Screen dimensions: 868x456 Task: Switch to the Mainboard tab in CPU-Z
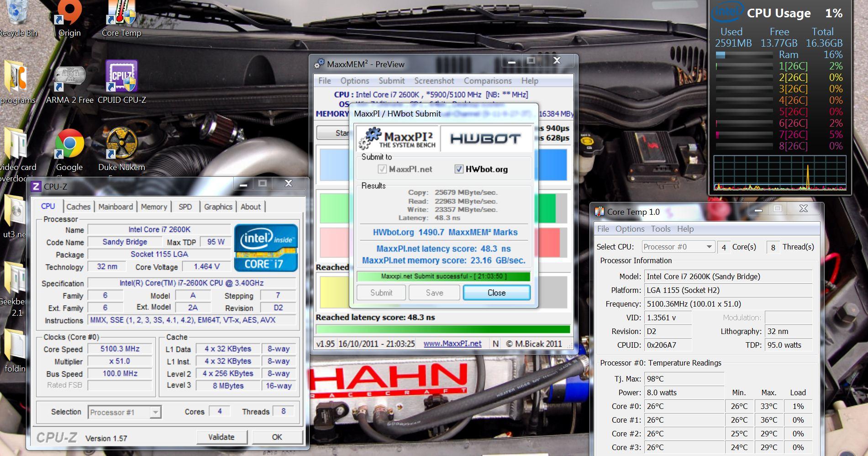116,207
